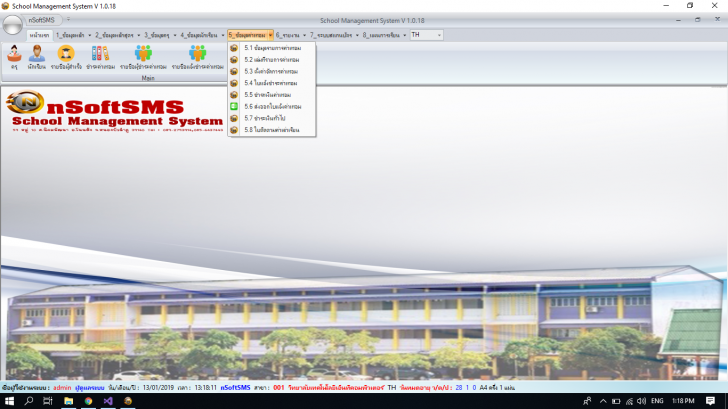
Task: Expand dropdown arrow beside 7_ tab
Action: (x=357, y=35)
